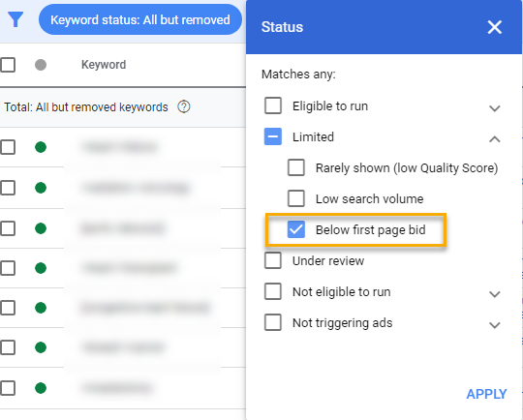Viewport: 523px width, 420px height.
Task: Click green status dot in fourth keyword row
Action: click(41, 268)
